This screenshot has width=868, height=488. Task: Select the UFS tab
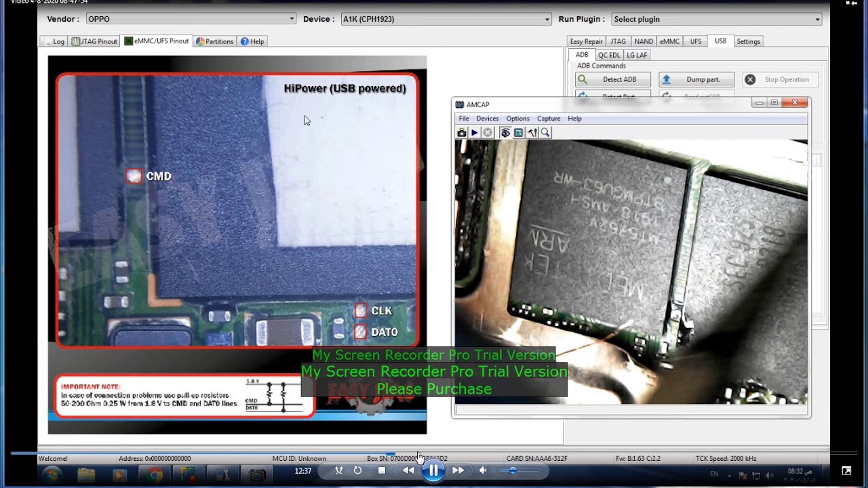click(696, 41)
